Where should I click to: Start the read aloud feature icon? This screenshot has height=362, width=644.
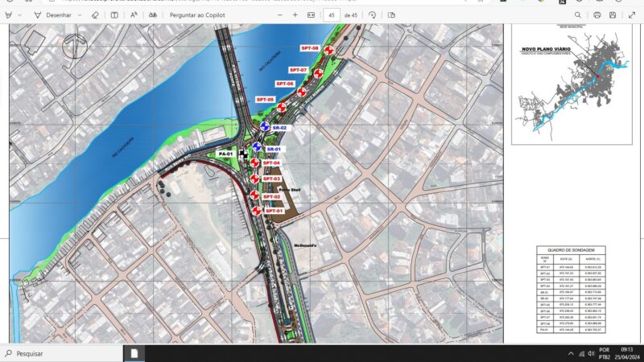134,15
